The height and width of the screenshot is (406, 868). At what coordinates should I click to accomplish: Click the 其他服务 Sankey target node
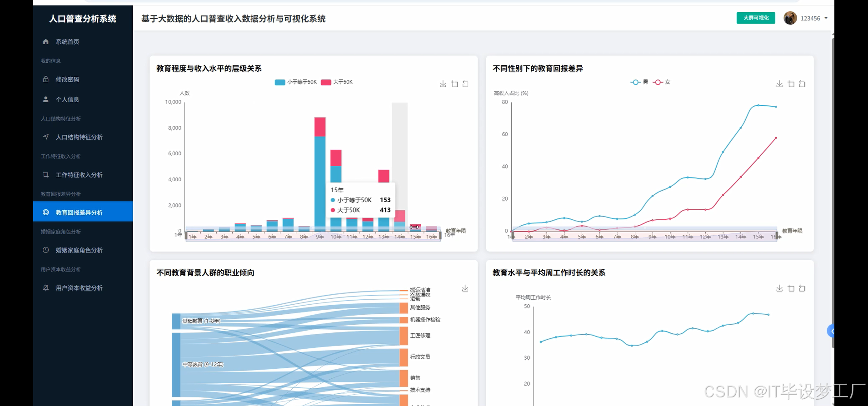pos(404,308)
